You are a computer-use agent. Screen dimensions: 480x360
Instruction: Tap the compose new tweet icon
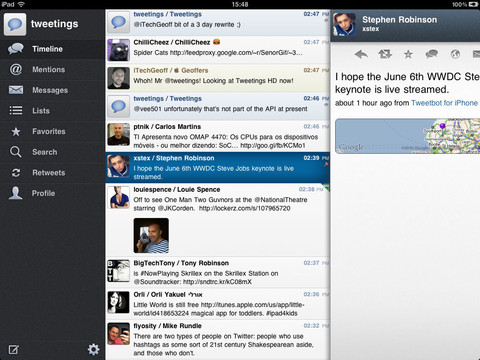(x=14, y=349)
